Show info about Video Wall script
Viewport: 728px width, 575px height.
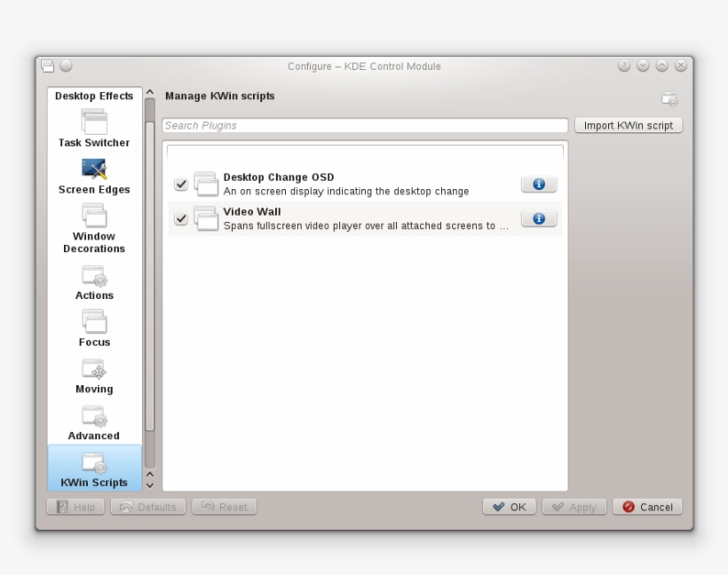coord(539,218)
